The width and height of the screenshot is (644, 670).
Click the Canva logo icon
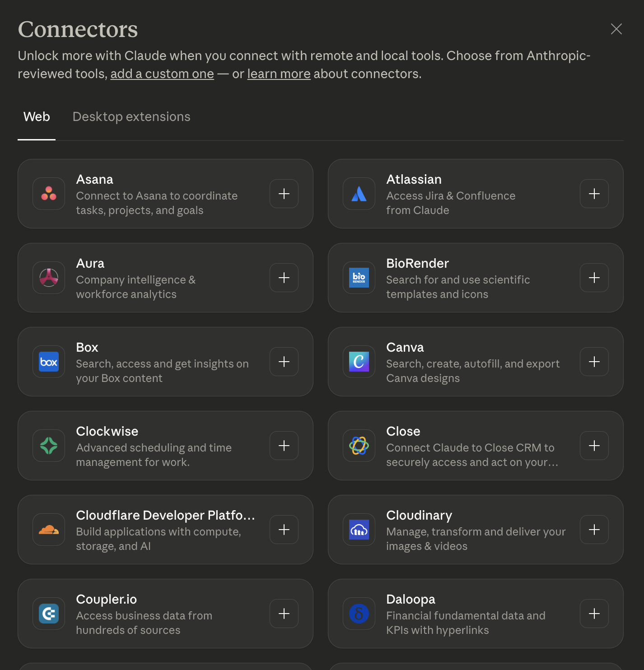[359, 362]
